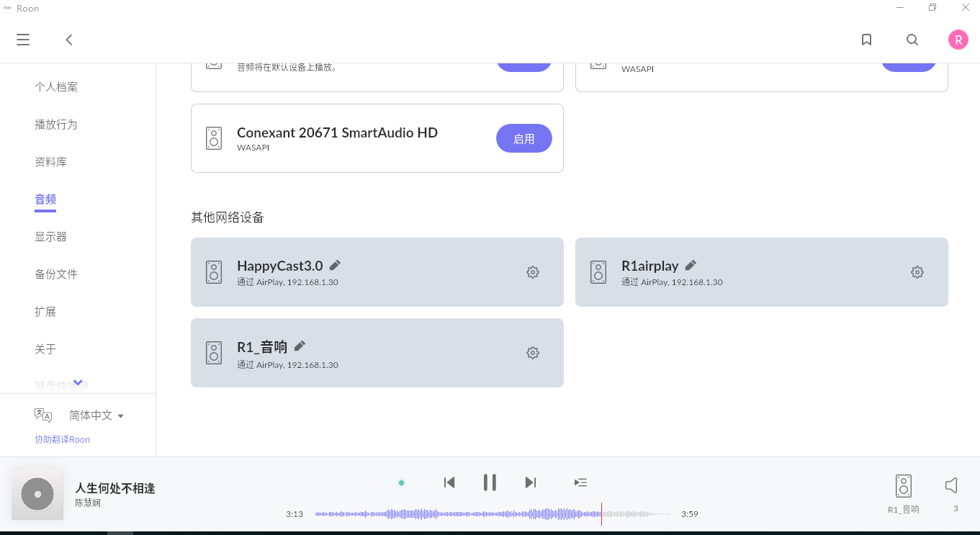This screenshot has width=980, height=535.
Task: Click the speaker icon on R1airplay card
Action: click(598, 272)
